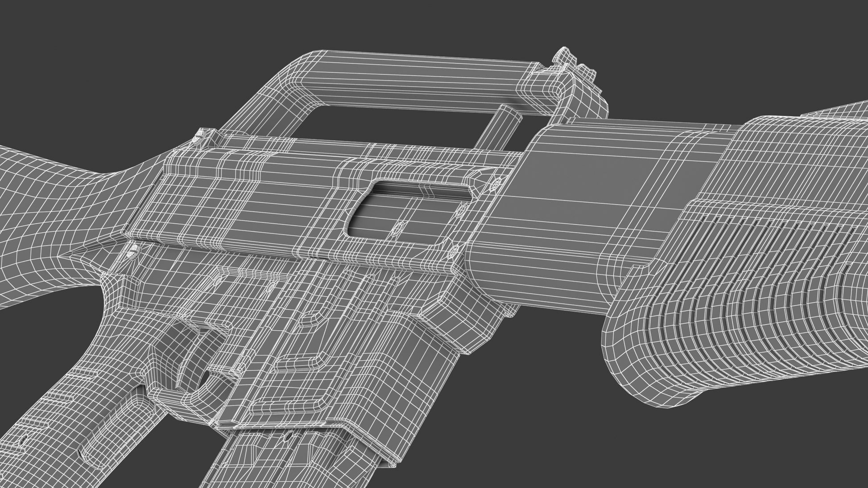Click the carry handle top bar

click(415, 76)
